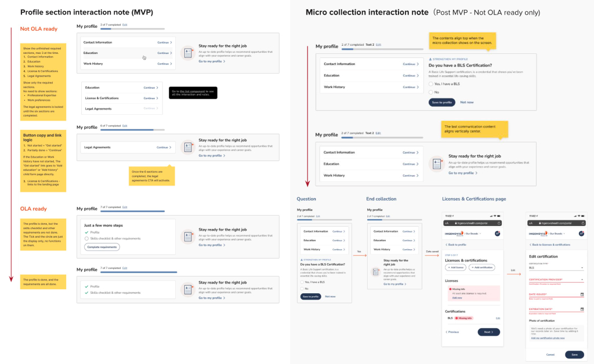Click the Add now link in the Licenses alert
Screen dimensions: 594x364
tap(457, 298)
